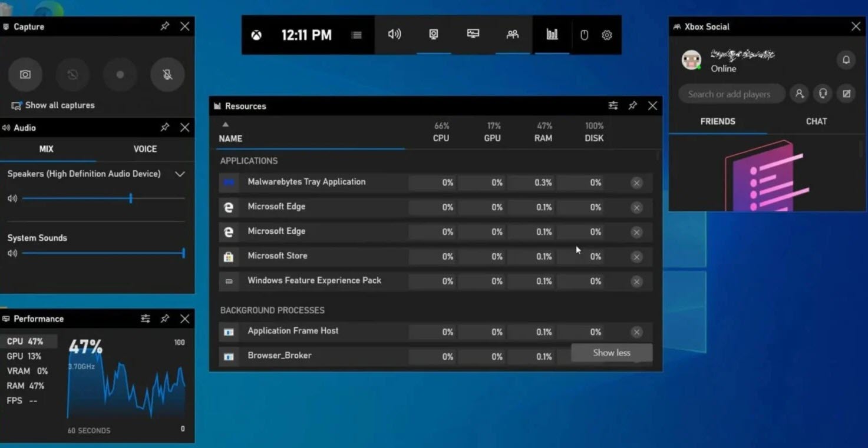Click the find people icon in Xbox Social
868x448 pixels.
pyautogui.click(x=800, y=94)
